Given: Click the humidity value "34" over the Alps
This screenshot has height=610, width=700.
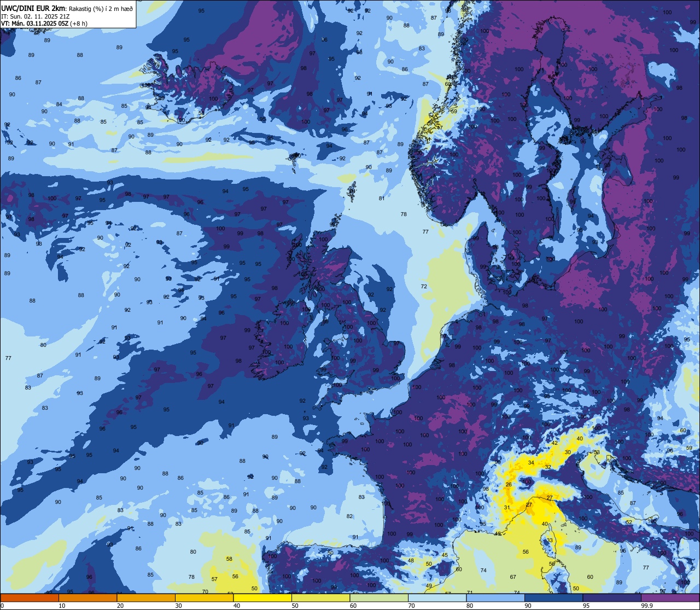Looking at the screenshot, I should point(531,463).
